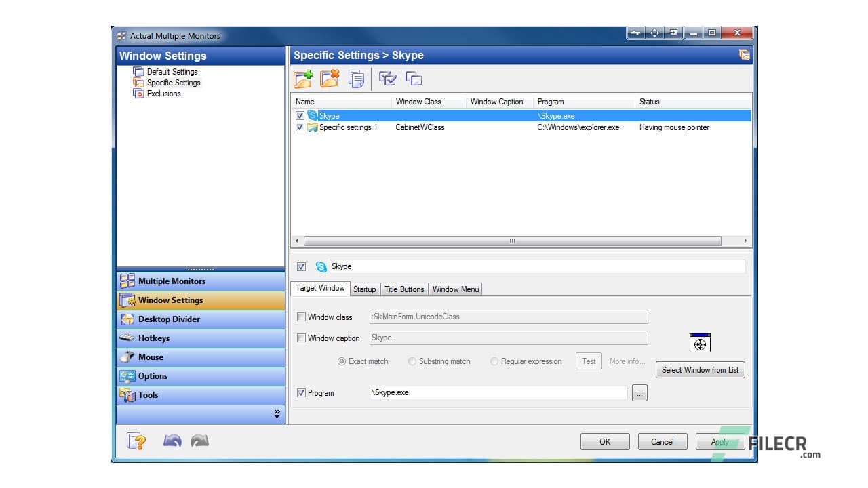Viewport: 868px width, 488px height.
Task: Open the Desktop Divider section
Action: (x=169, y=319)
